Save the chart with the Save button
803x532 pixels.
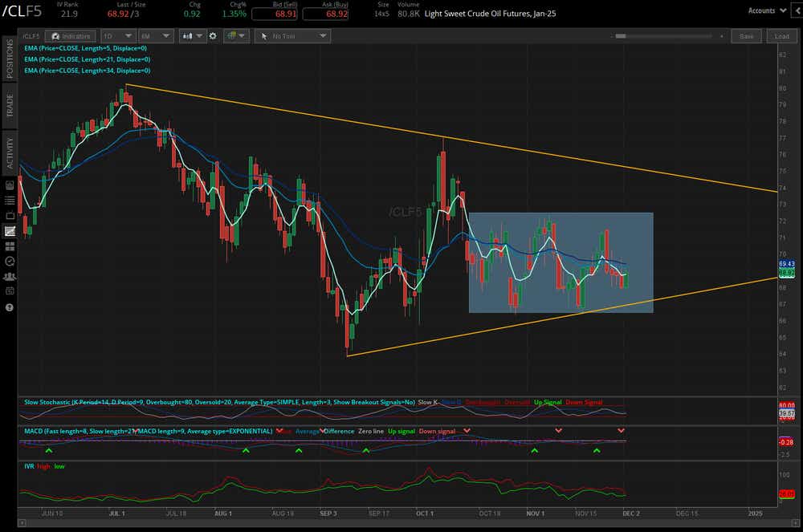coord(745,36)
